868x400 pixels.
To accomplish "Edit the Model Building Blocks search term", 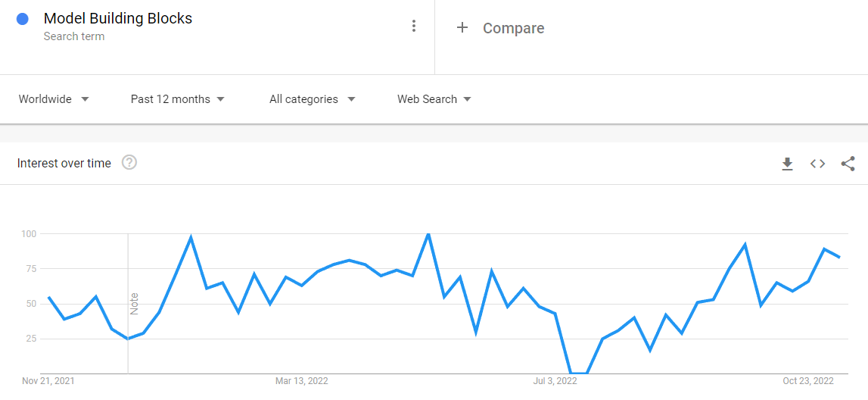I will (x=118, y=18).
